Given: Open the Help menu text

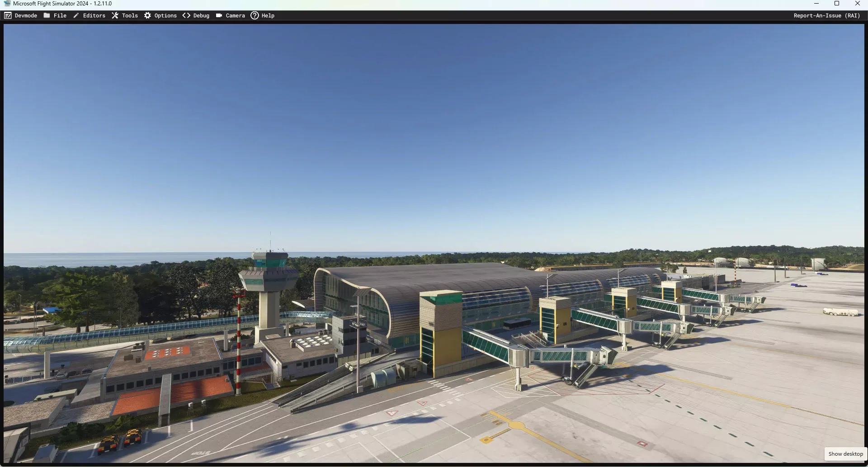Looking at the screenshot, I should pyautogui.click(x=268, y=15).
